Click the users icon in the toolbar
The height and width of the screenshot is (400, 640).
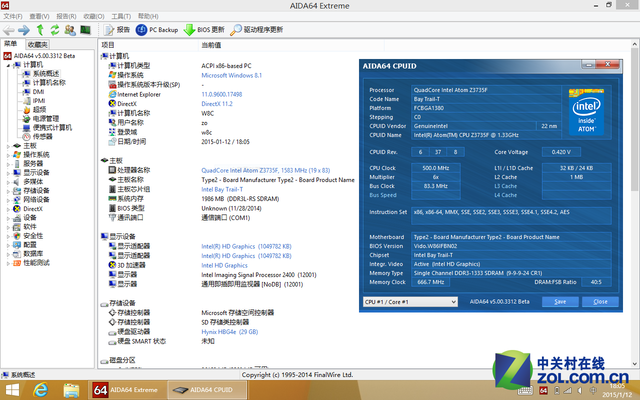click(x=70, y=30)
